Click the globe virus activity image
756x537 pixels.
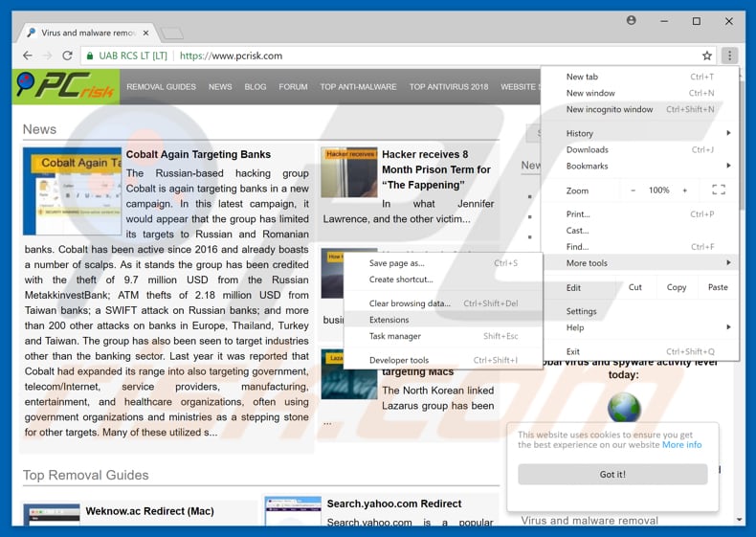tap(624, 407)
